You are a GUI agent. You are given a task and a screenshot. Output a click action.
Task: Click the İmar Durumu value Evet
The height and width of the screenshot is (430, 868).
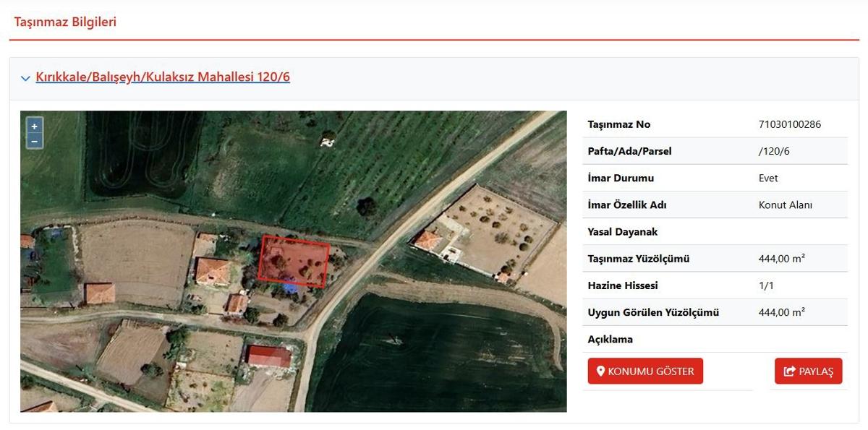[768, 178]
